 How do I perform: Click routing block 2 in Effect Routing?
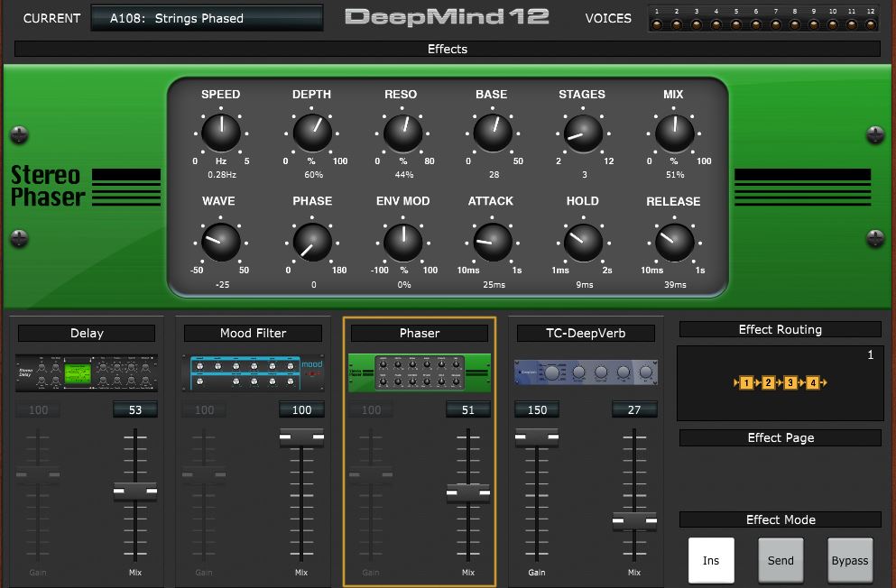tap(768, 382)
